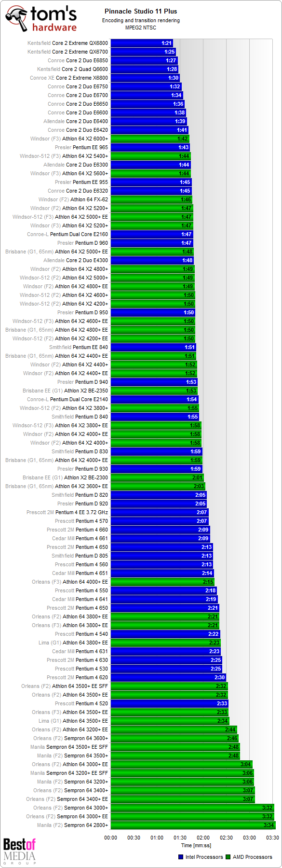
Task: Select 'Conroe-L Pentium Dual Core E2160' label
Action: (67, 234)
